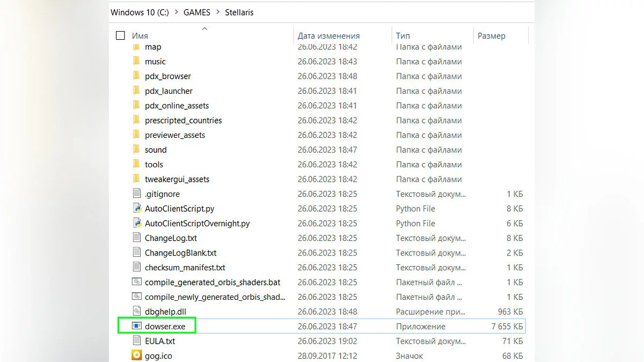
Task: Sort by the Размер column header
Action: [x=492, y=36]
